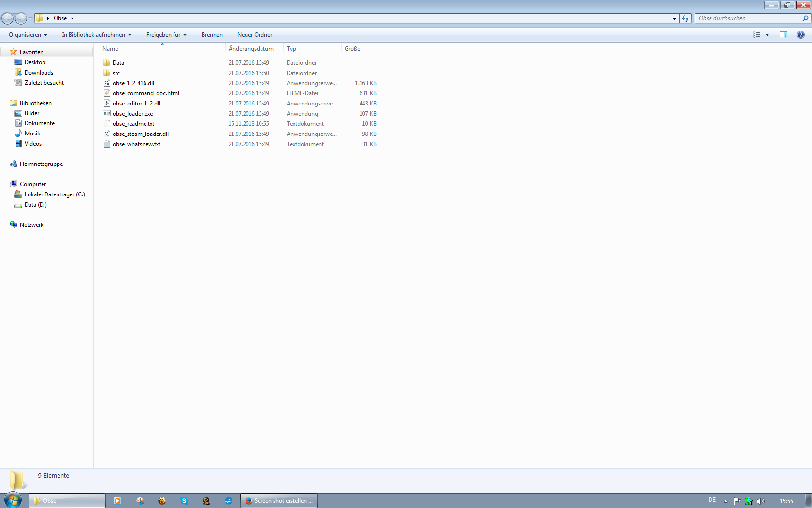The width and height of the screenshot is (812, 508).
Task: Click Brennen in the toolbar
Action: pyautogui.click(x=212, y=35)
